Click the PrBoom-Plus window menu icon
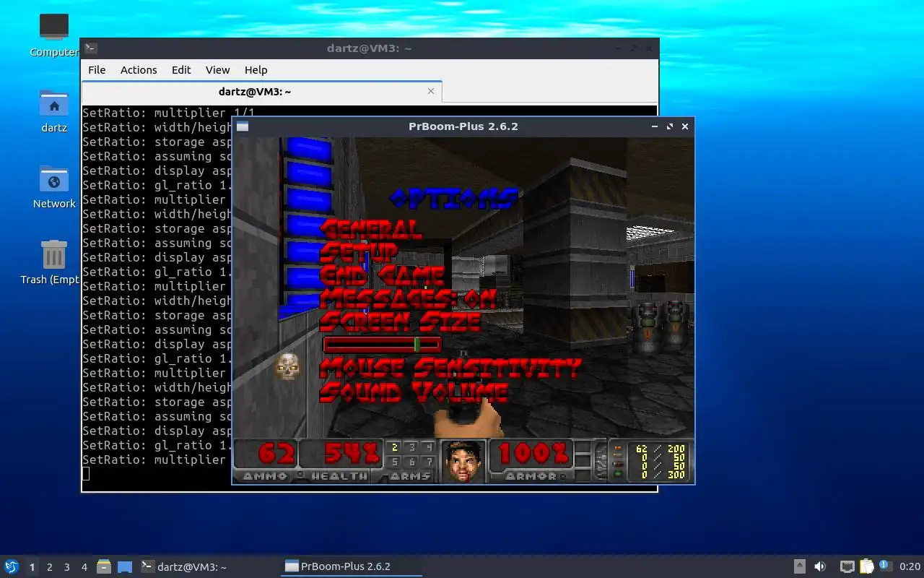 [243, 126]
